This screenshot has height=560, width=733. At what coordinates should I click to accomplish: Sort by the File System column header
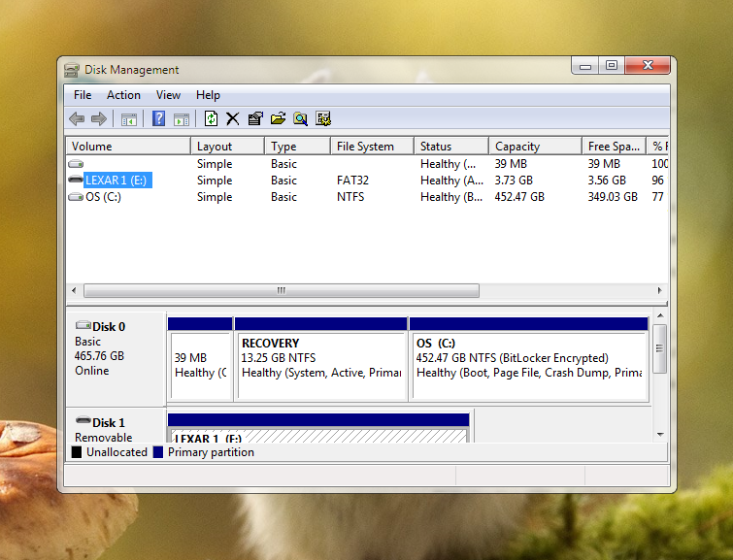(x=373, y=146)
